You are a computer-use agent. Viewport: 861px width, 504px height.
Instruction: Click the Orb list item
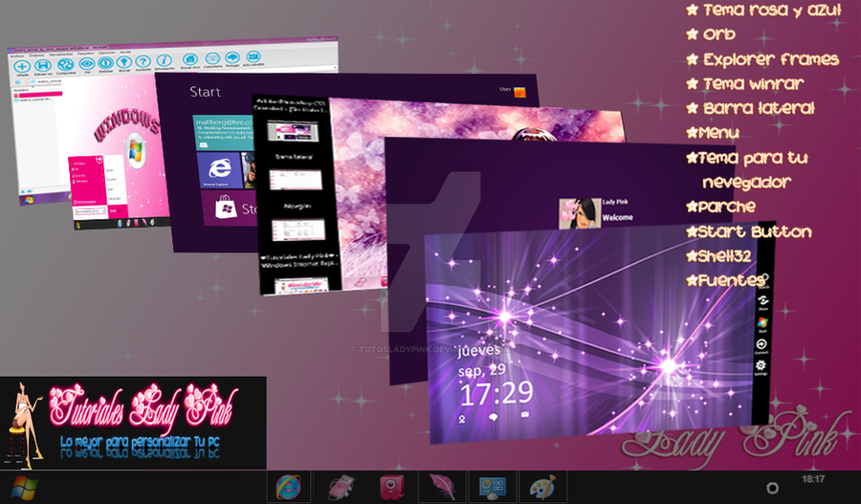[x=711, y=34]
